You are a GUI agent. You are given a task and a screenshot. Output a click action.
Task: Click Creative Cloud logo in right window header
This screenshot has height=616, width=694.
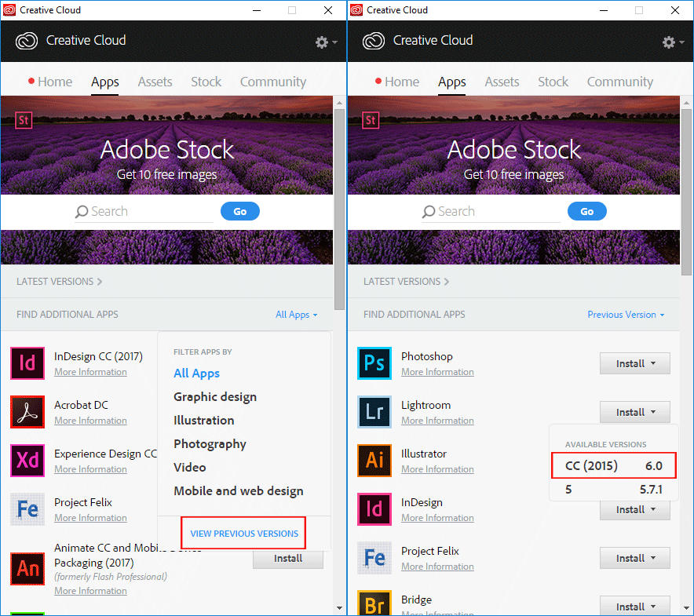[374, 41]
